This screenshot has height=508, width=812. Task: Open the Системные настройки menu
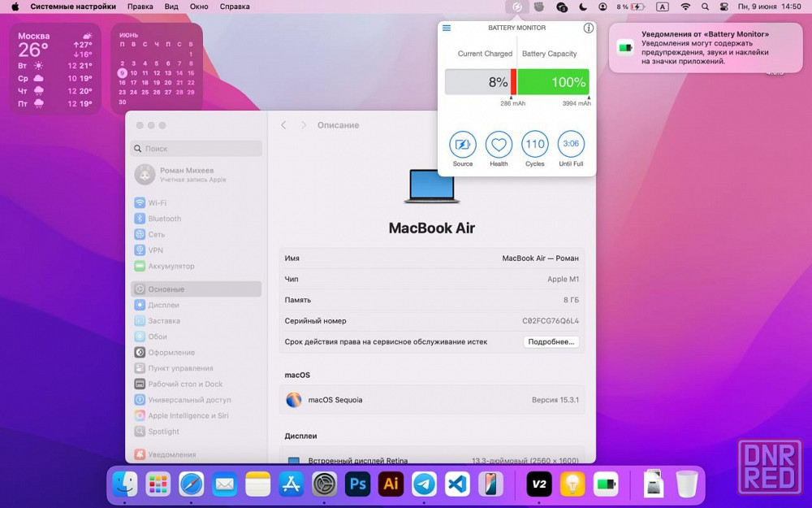(x=73, y=7)
